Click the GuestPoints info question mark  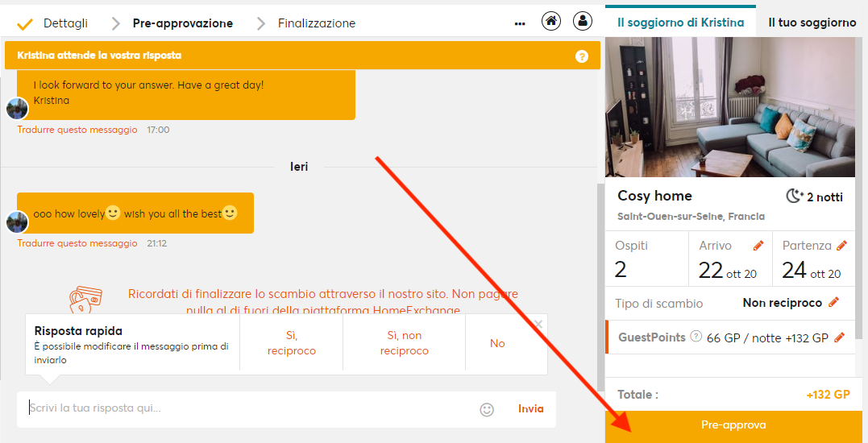click(x=696, y=337)
